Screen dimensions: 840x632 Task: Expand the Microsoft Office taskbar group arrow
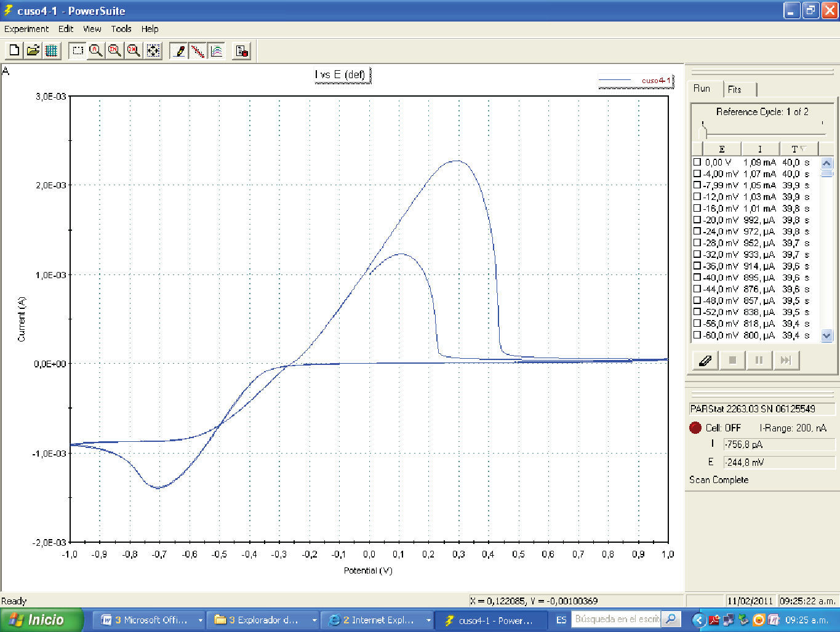(x=201, y=620)
